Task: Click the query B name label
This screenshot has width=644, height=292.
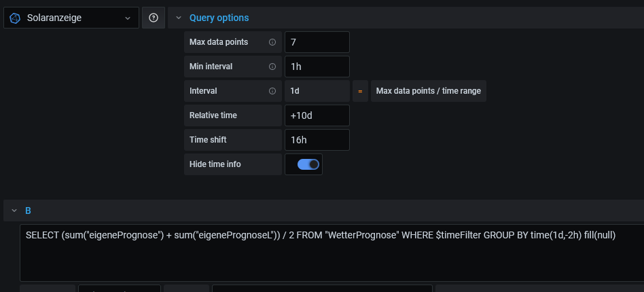Action: [x=29, y=211]
